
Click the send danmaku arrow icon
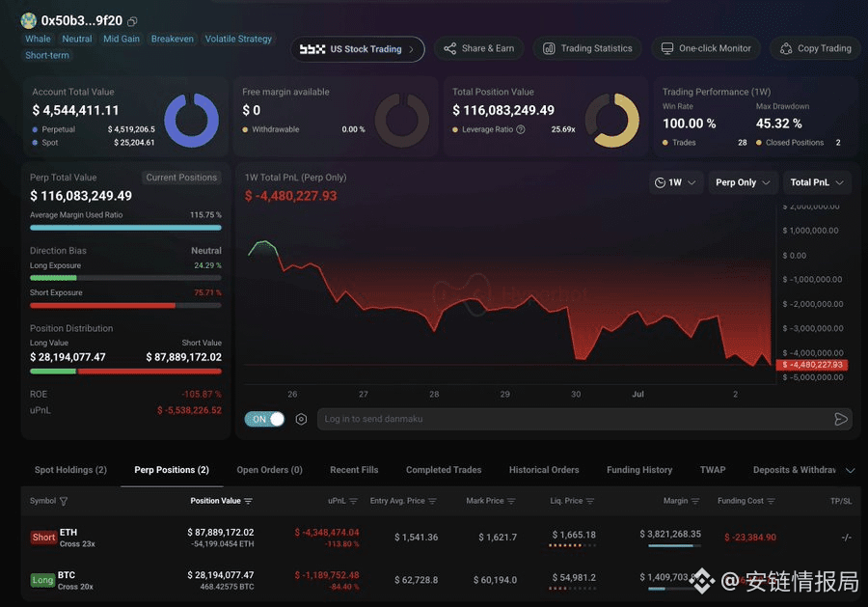841,419
